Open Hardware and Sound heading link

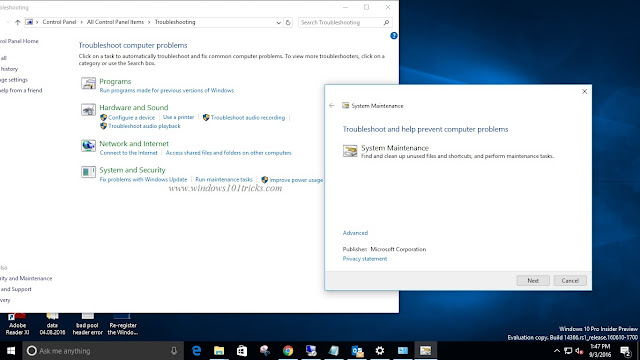133,107
